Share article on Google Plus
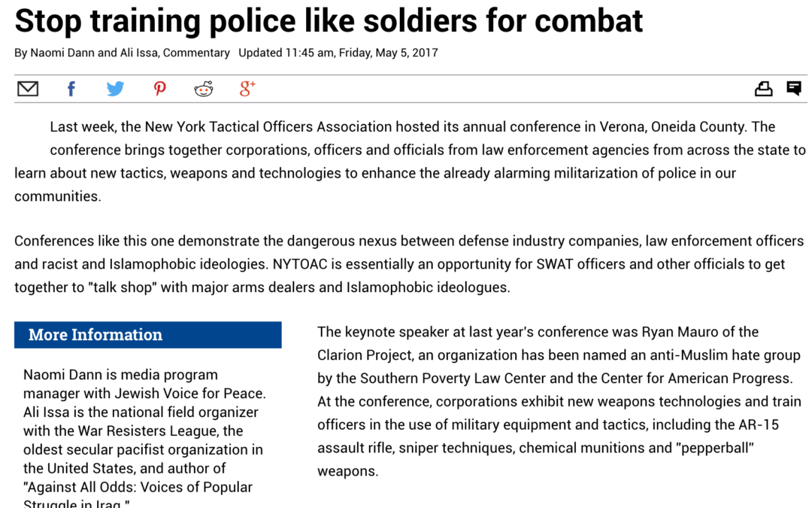Image resolution: width=812 pixels, height=508 pixels. pyautogui.click(x=247, y=89)
